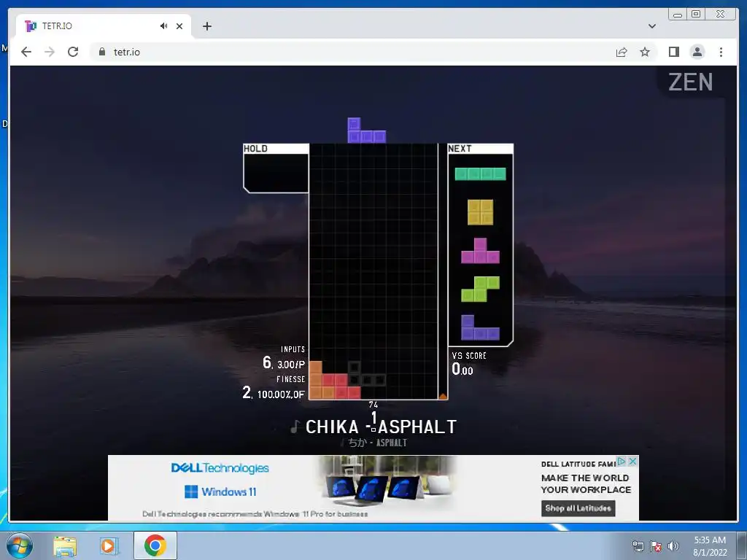The height and width of the screenshot is (560, 747).
Task: Mute the TETR.IO tab audio icon
Action: tap(164, 26)
